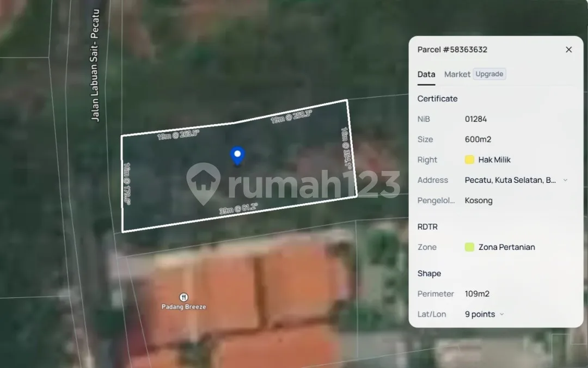Click the Perimeter value 109m2
The height and width of the screenshot is (368, 588).
click(477, 294)
